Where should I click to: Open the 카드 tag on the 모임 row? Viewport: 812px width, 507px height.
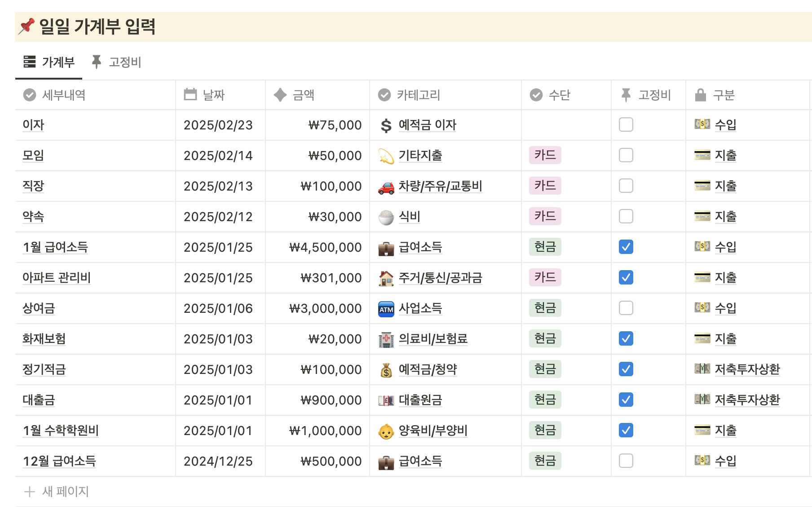click(x=544, y=155)
